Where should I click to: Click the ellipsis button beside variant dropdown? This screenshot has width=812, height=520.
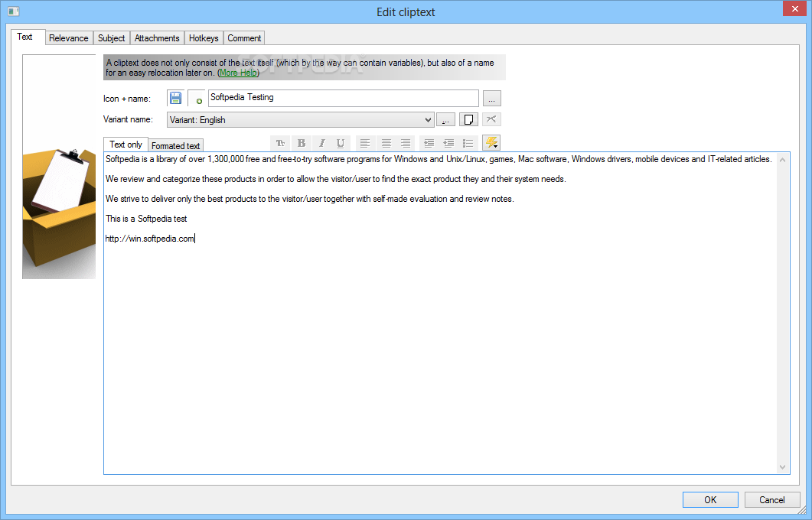tap(445, 120)
